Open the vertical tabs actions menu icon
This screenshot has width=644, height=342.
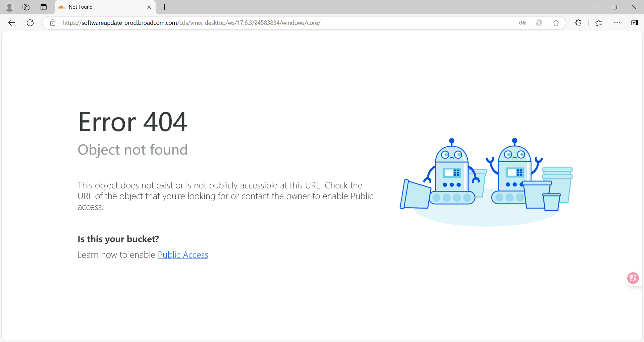(44, 7)
